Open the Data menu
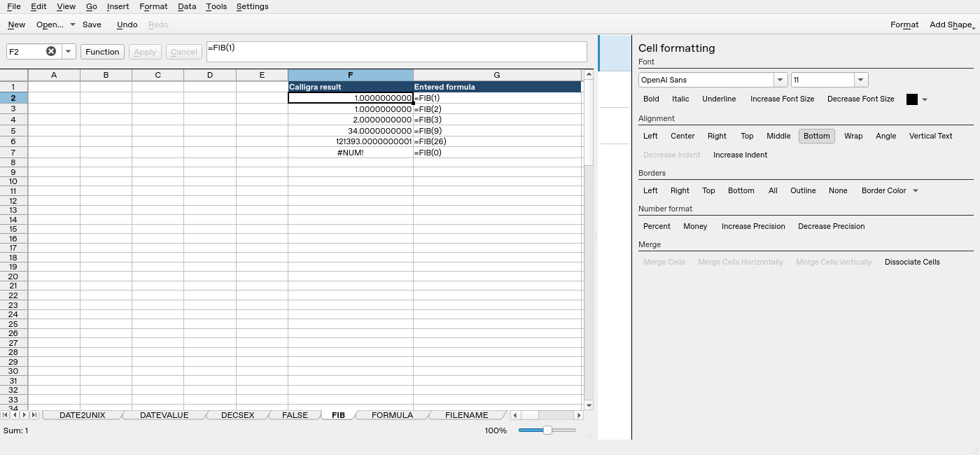This screenshot has height=455, width=980. point(187,6)
